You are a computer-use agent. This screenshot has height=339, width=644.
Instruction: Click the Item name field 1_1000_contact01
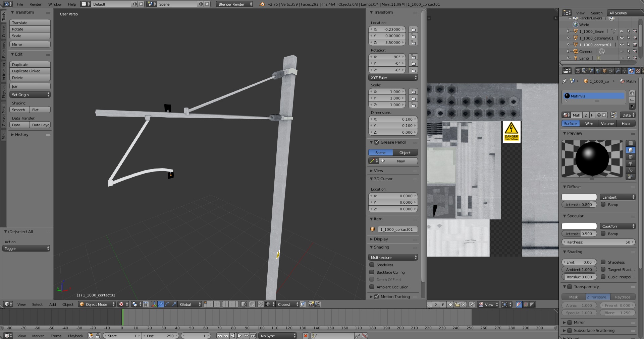397,229
